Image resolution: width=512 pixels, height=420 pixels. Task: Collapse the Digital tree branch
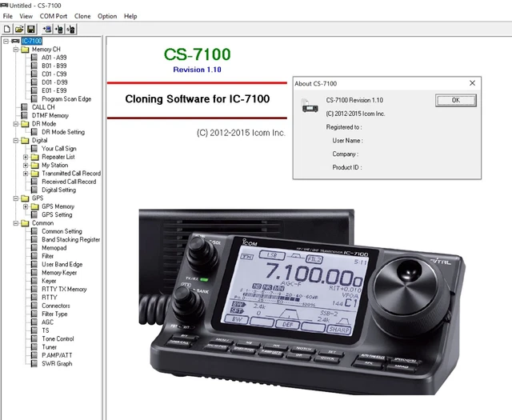tap(15, 140)
